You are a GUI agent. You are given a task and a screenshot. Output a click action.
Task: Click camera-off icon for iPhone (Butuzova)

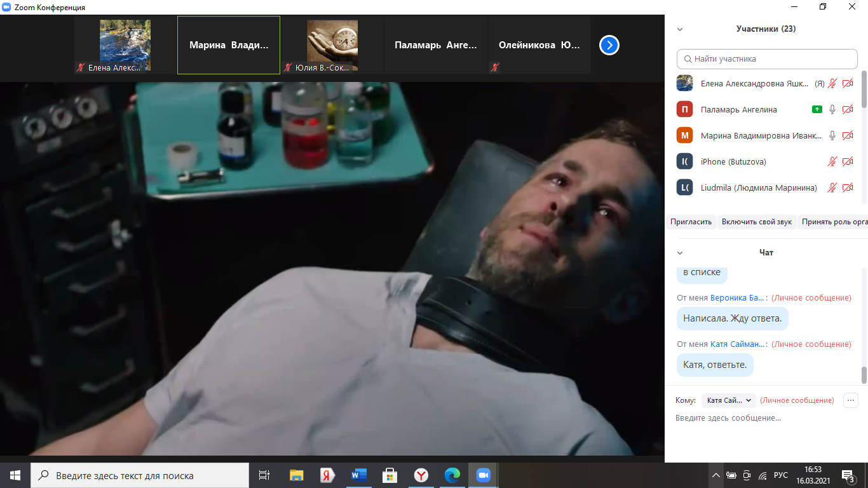click(848, 161)
